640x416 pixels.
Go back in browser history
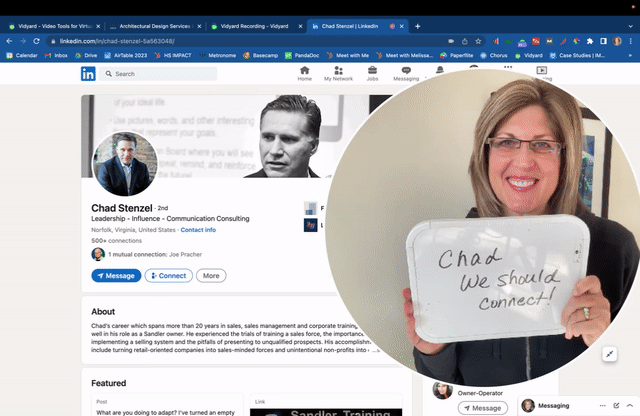9,41
